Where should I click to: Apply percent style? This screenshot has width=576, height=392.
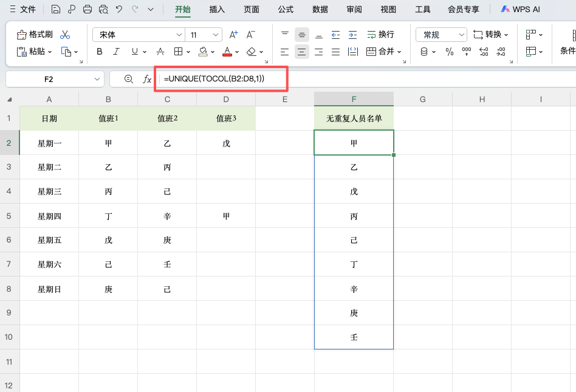coord(450,52)
